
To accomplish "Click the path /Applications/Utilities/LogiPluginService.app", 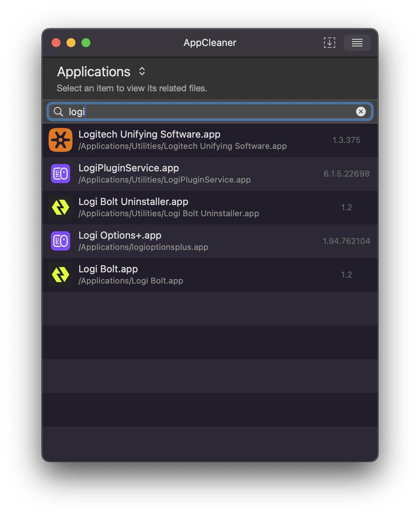I will (164, 180).
